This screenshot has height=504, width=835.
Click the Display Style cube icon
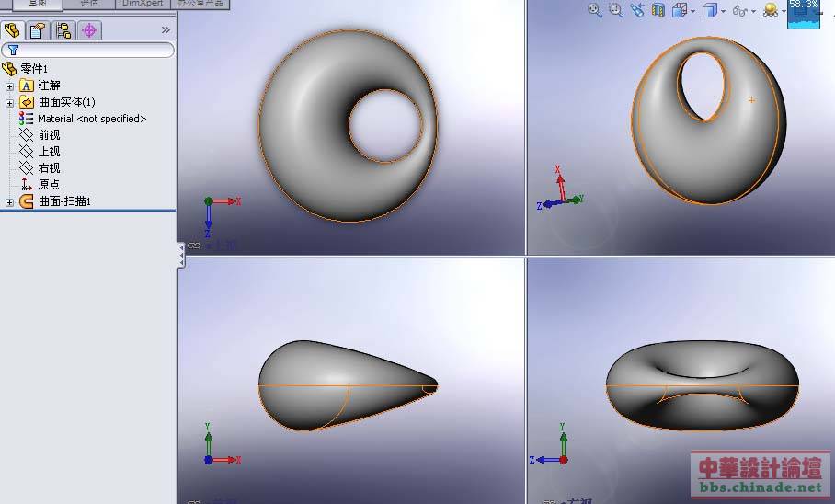tap(709, 10)
